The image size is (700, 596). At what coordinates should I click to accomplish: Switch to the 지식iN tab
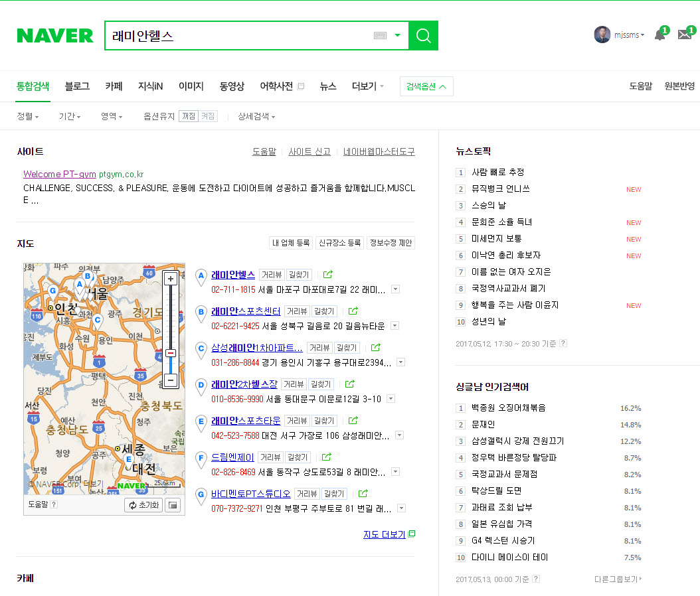[x=151, y=86]
